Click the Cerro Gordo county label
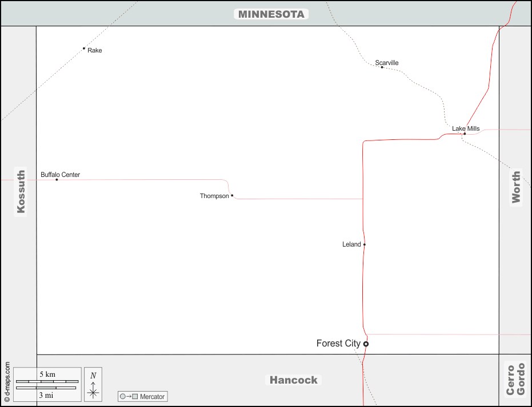532x407 pixels. [x=515, y=379]
